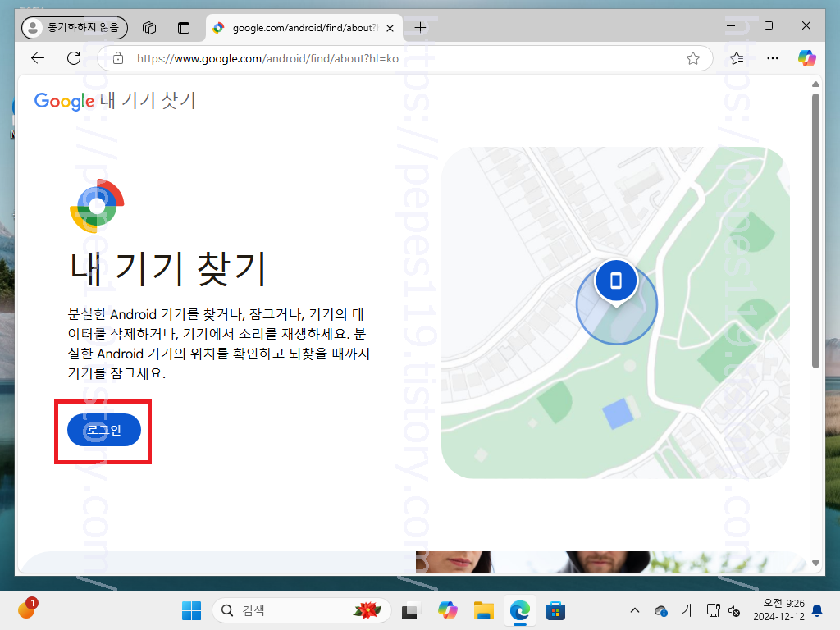Click the Find My Device pinwheel logo
Image resolution: width=840 pixels, height=630 pixels.
97,206
